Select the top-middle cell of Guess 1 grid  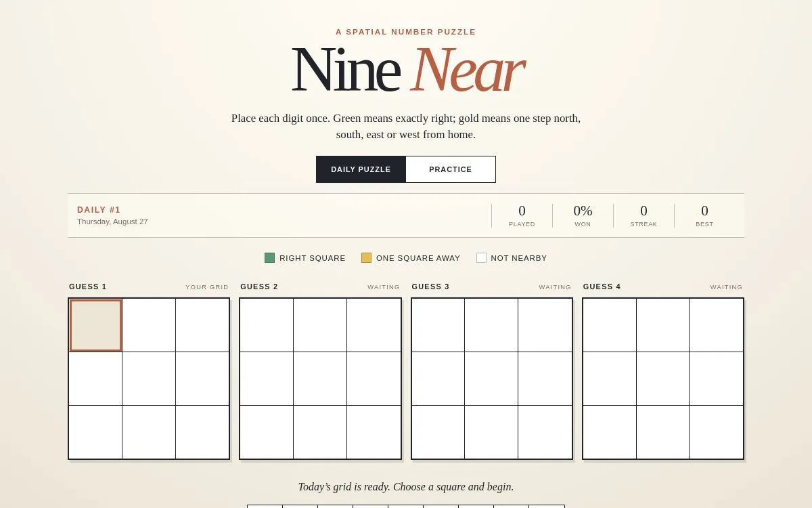pyautogui.click(x=149, y=325)
